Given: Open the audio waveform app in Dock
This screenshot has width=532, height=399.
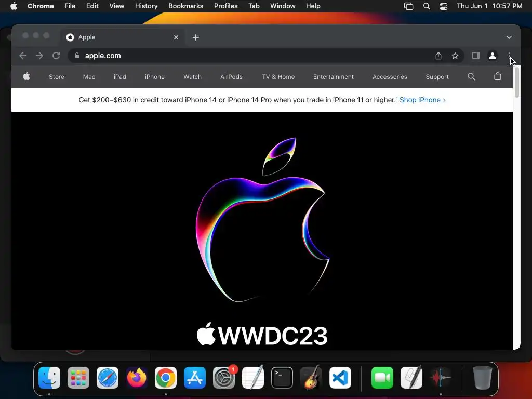Looking at the screenshot, I should tap(441, 378).
